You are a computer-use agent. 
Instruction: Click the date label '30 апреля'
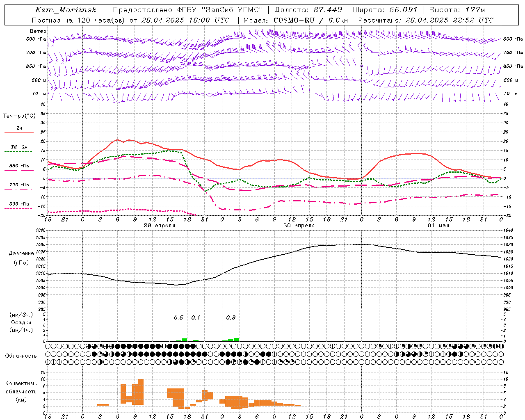(299, 226)
